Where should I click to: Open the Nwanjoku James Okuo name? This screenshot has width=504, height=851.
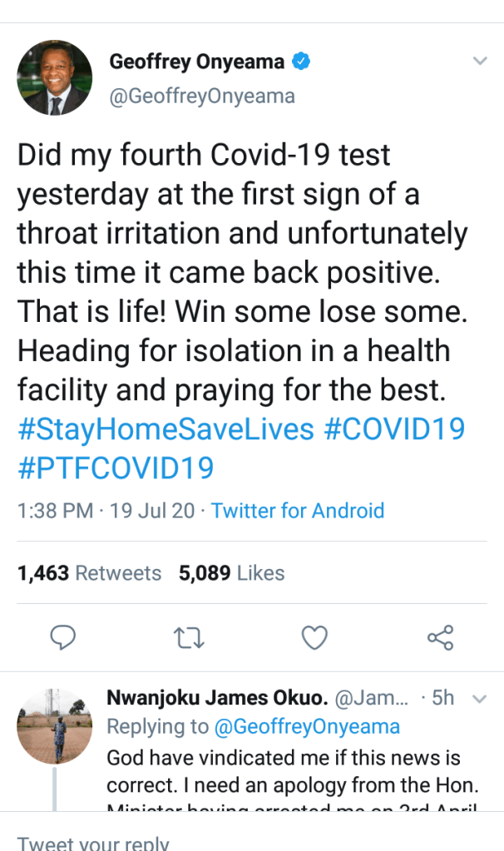click(x=220, y=698)
